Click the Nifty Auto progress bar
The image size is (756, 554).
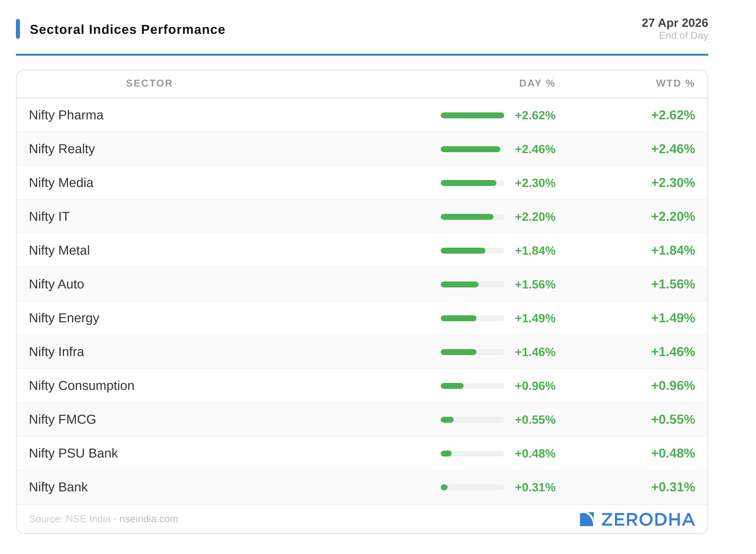[x=472, y=284]
